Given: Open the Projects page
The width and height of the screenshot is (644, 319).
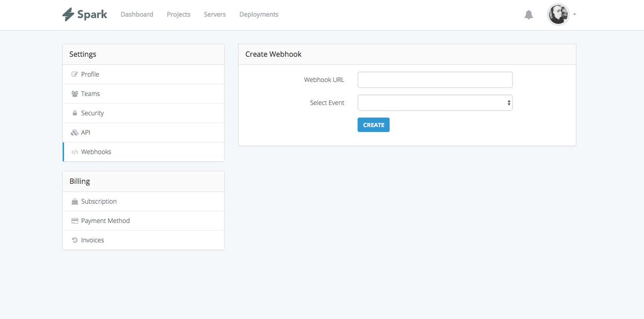Looking at the screenshot, I should [x=178, y=14].
